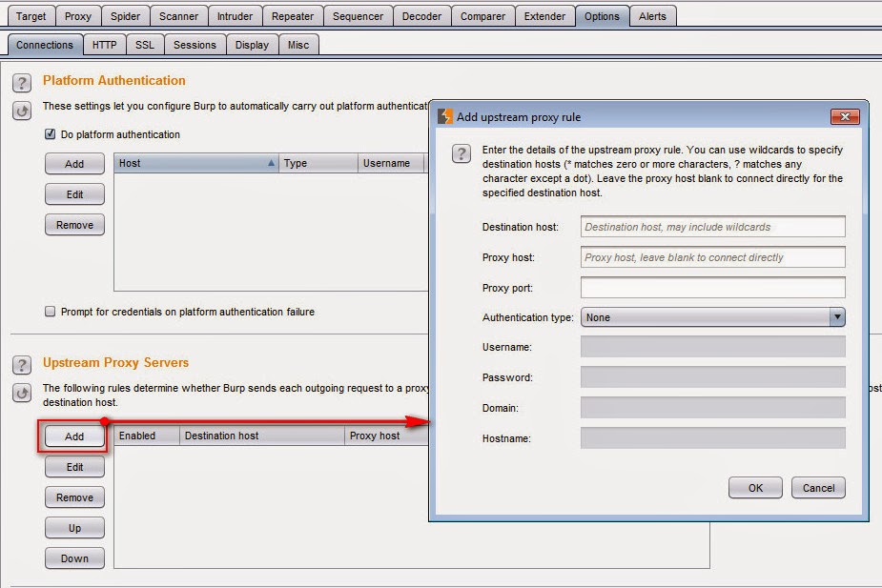This screenshot has height=588, width=882.
Task: Close the Add upstream proxy rule dialog
Action: (845, 116)
